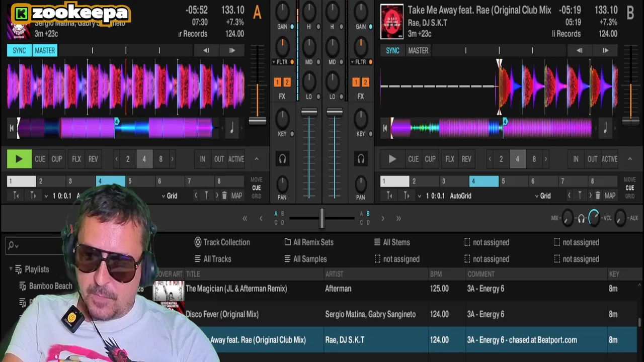Nudge crossfader left with single arrow
Image resolution: width=644 pixels, height=362 pixels.
[x=261, y=218]
